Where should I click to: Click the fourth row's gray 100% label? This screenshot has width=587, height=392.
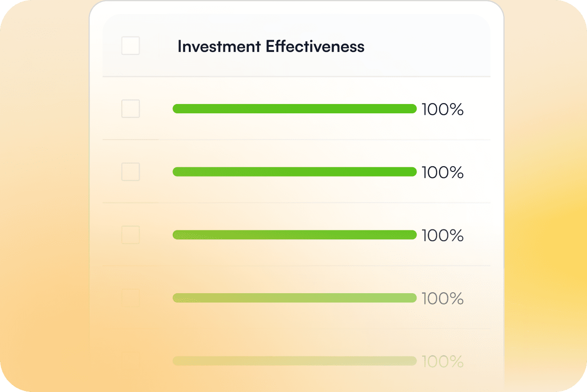[x=442, y=298]
